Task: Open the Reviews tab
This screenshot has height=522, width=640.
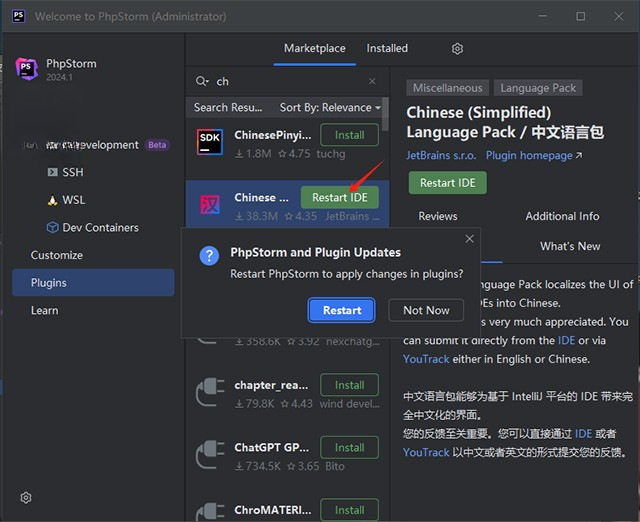Action: 438,216
